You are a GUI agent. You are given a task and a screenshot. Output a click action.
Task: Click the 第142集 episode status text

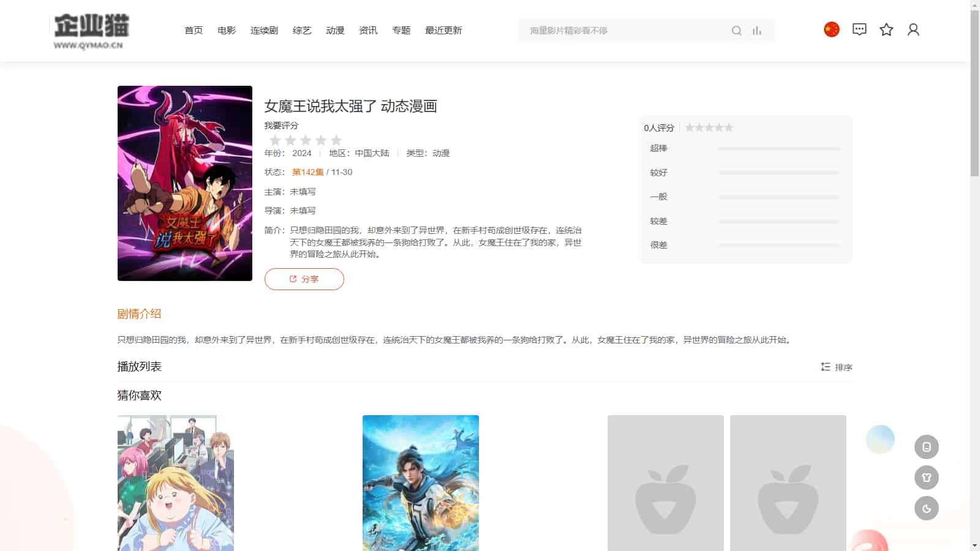pos(307,172)
